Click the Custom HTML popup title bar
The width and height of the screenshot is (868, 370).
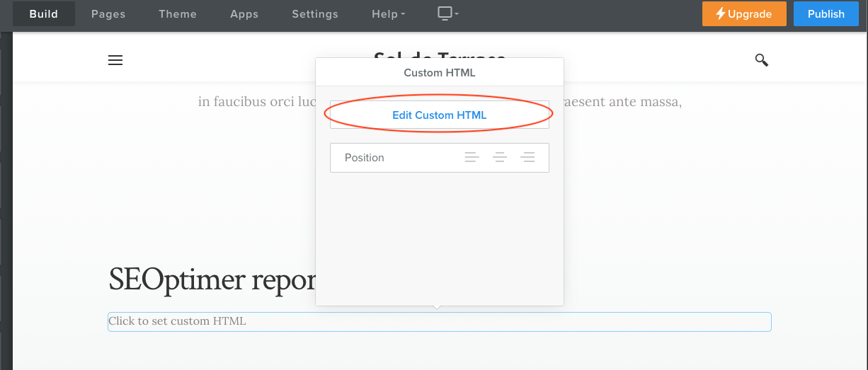click(x=439, y=73)
